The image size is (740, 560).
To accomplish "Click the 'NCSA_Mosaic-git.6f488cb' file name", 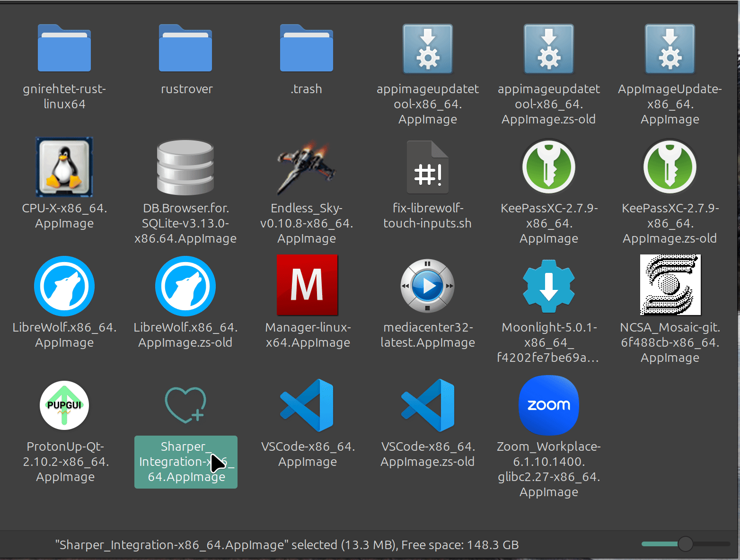I will [670, 342].
